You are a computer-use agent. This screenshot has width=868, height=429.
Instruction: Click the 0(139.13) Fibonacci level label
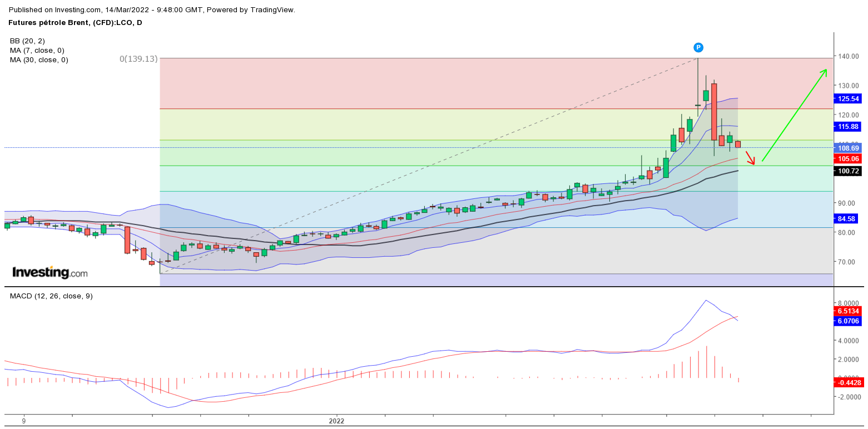click(138, 58)
